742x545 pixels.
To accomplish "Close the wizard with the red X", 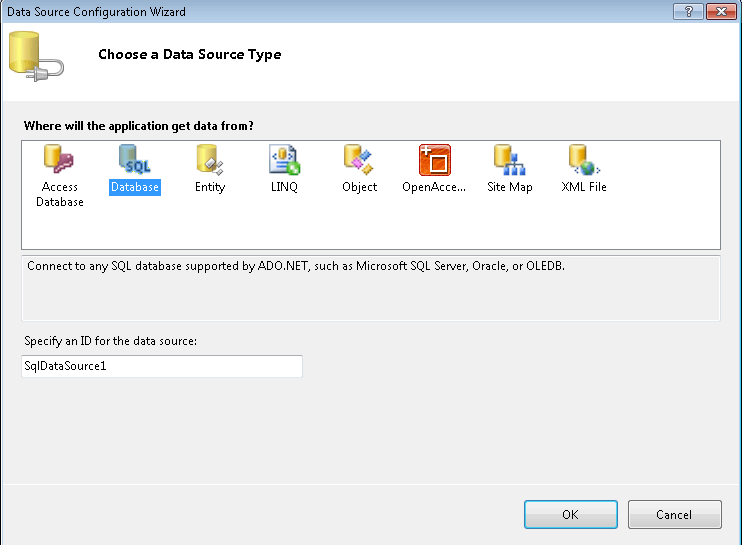I will tap(721, 11).
